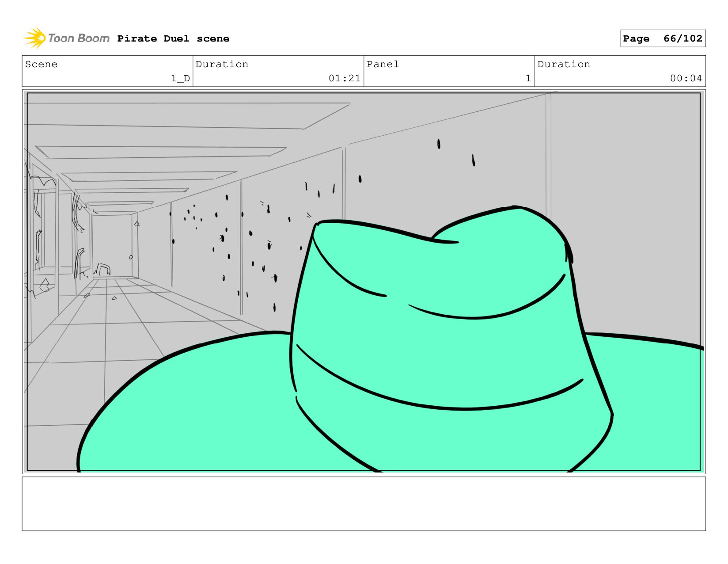Select the Duration label beside Panel
The image size is (728, 564).
coord(564,64)
